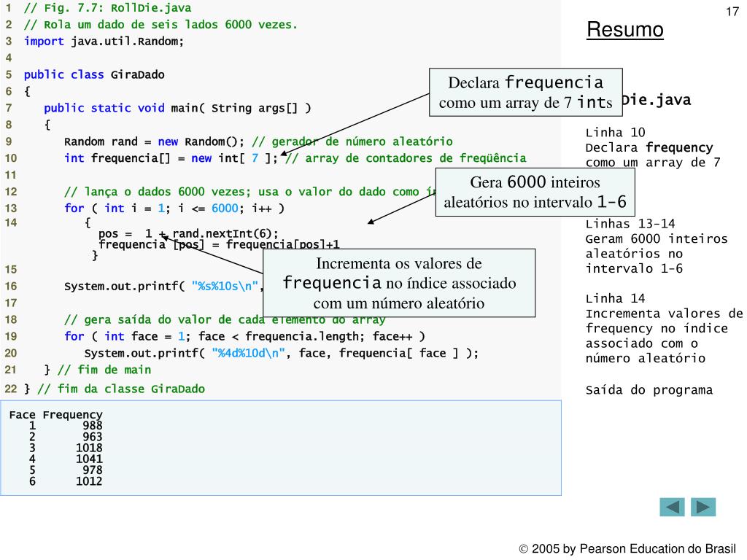The height and width of the screenshot is (560, 747).
Task: Select output value 1012 for face 6
Action: coord(89,481)
